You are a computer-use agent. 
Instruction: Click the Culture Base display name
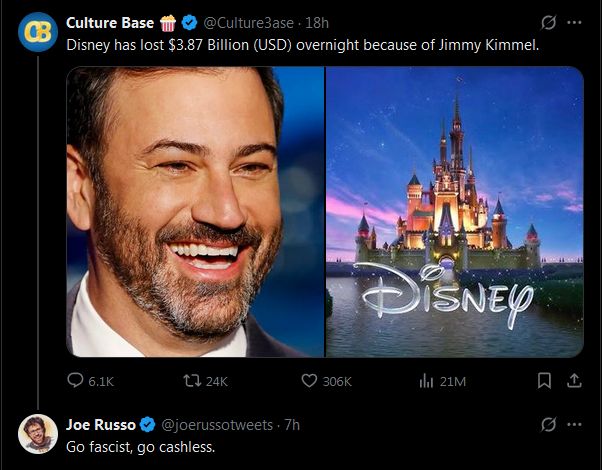click(110, 23)
